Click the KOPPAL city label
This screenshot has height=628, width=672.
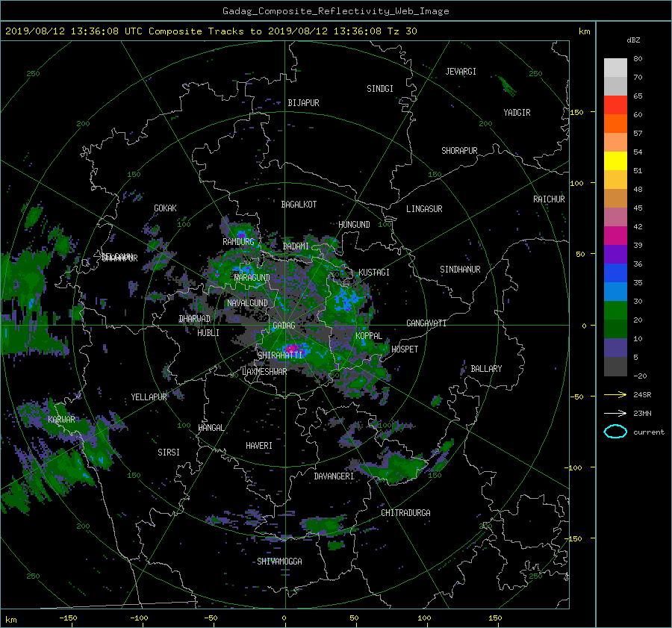click(369, 336)
